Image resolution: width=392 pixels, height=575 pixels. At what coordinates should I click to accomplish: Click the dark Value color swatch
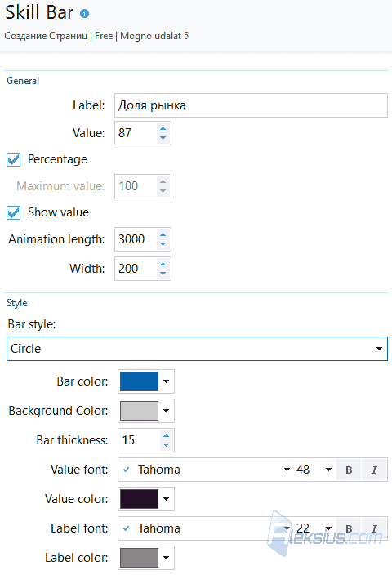coord(139,499)
